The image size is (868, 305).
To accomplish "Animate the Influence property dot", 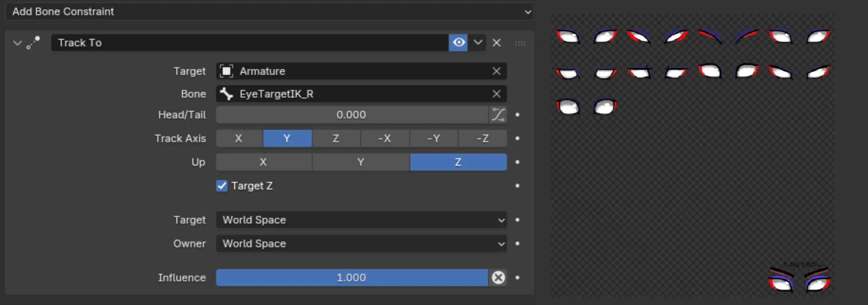I will coord(517,278).
